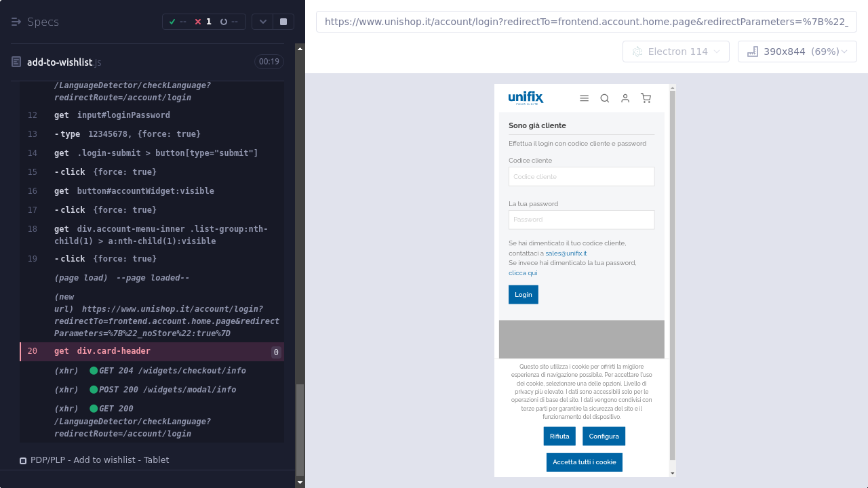Click the stop test run button

283,22
